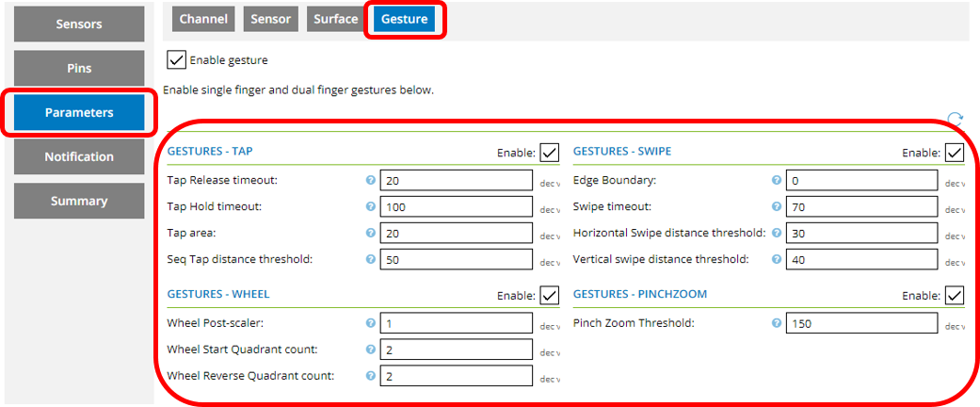Open the Summary section in the sidebar
Screen dimensions: 980x407
point(79,201)
